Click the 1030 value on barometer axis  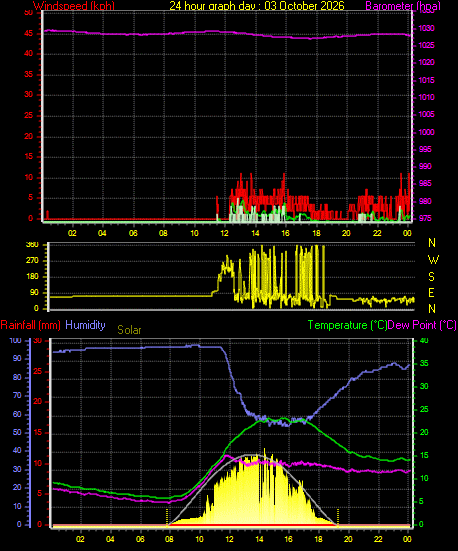pyautogui.click(x=426, y=28)
